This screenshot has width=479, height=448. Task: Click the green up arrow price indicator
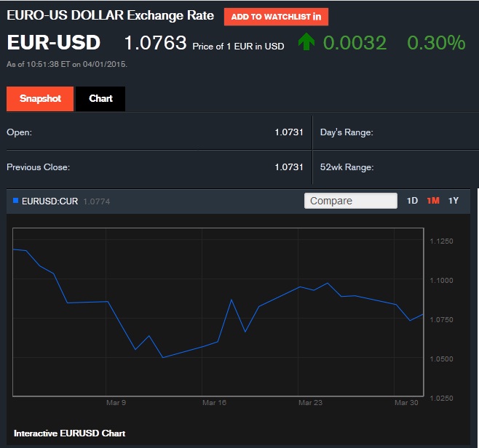click(x=306, y=43)
